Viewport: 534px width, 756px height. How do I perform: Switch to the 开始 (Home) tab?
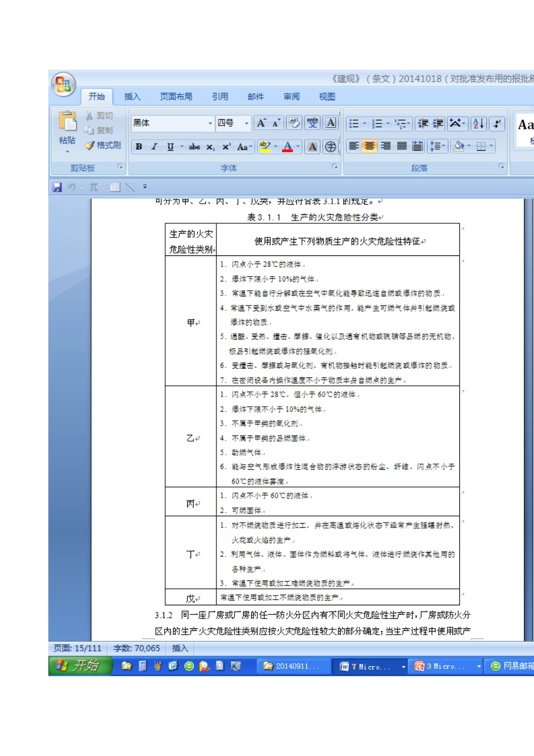tap(97, 97)
